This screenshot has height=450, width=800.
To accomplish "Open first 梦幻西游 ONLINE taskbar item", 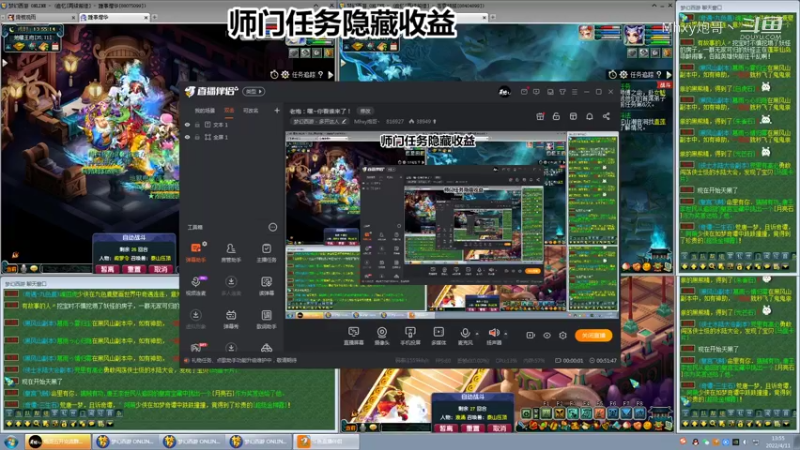I will [126, 441].
